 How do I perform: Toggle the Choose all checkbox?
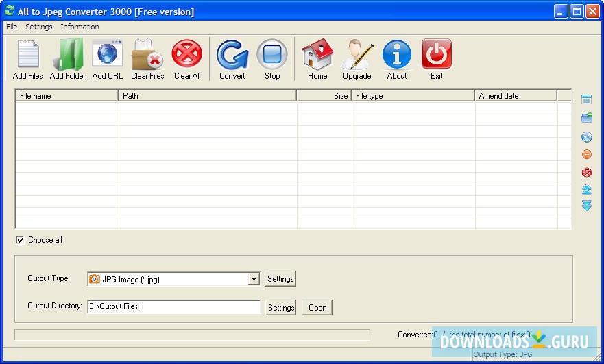[20, 240]
